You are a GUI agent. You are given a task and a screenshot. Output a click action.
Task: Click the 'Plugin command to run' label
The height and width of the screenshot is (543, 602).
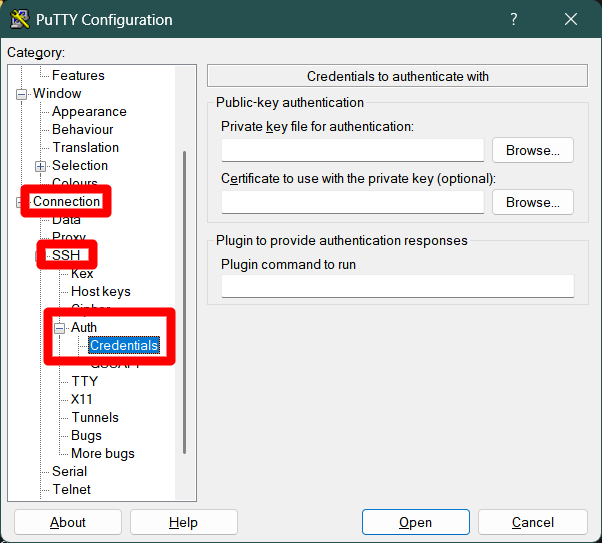288,265
